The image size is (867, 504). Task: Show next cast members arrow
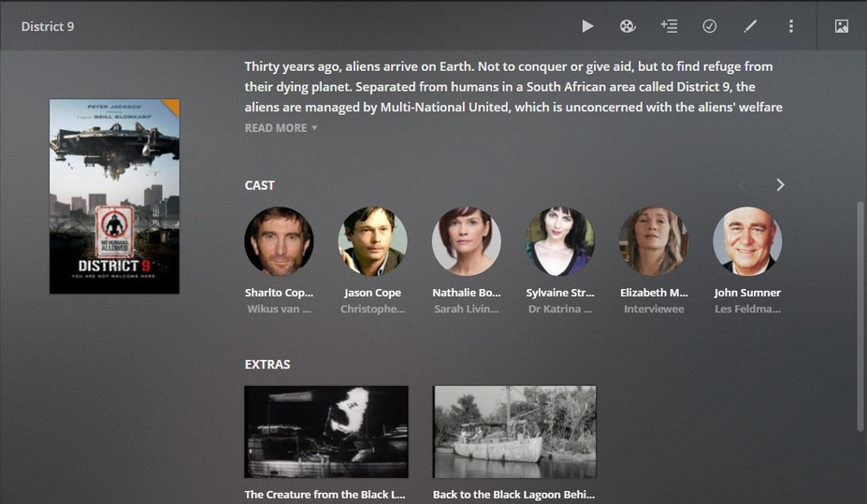(x=780, y=185)
